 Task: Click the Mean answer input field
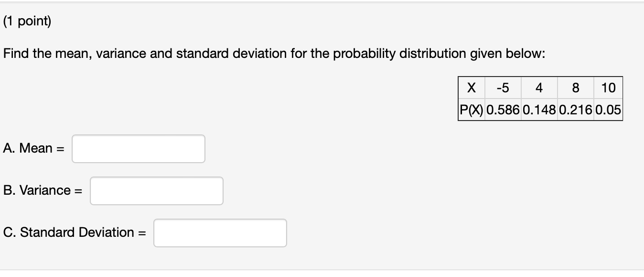point(138,149)
